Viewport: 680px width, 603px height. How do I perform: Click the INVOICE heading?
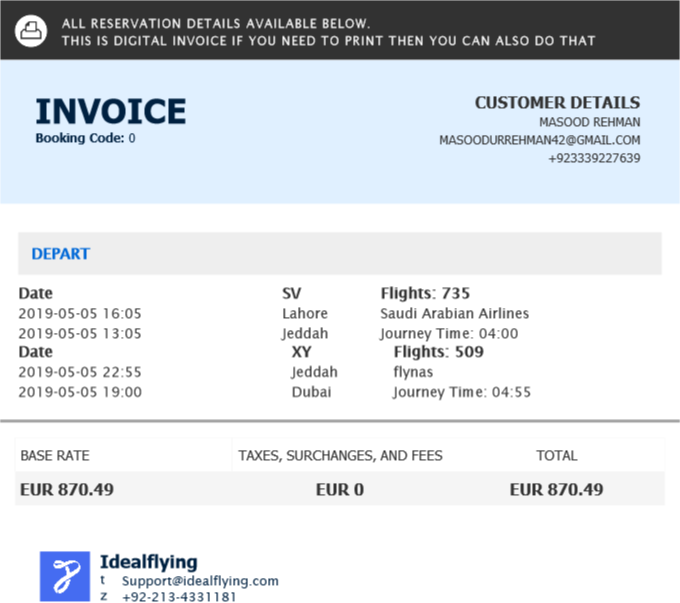(x=111, y=112)
